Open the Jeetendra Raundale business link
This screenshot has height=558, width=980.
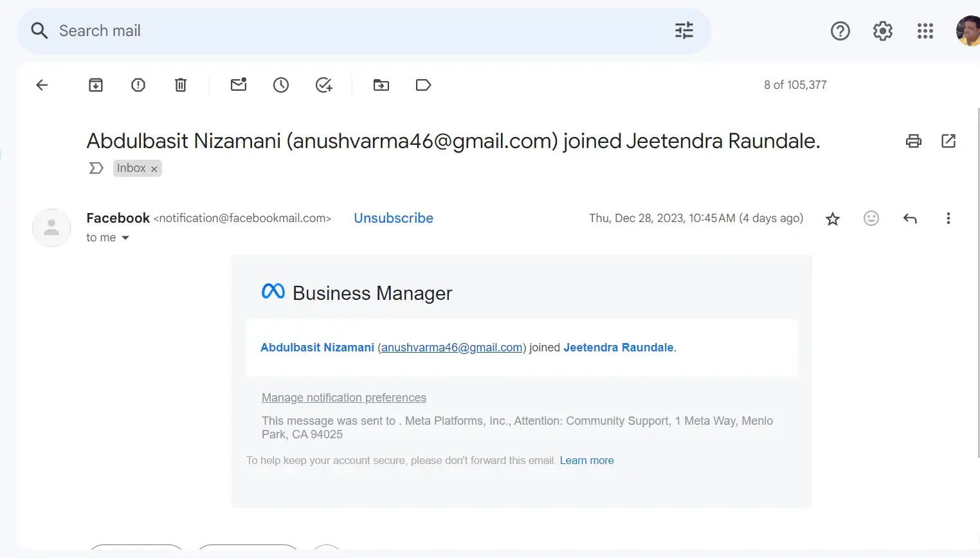click(x=619, y=348)
